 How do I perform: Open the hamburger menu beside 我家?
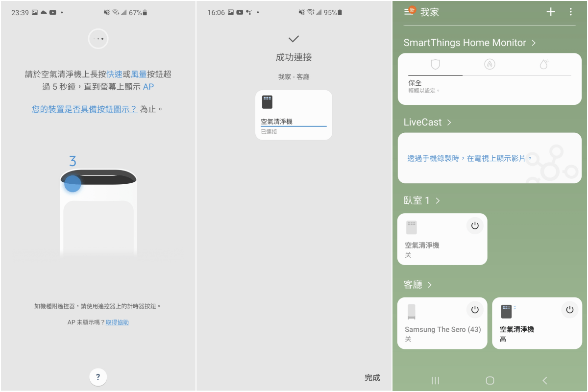(x=409, y=11)
